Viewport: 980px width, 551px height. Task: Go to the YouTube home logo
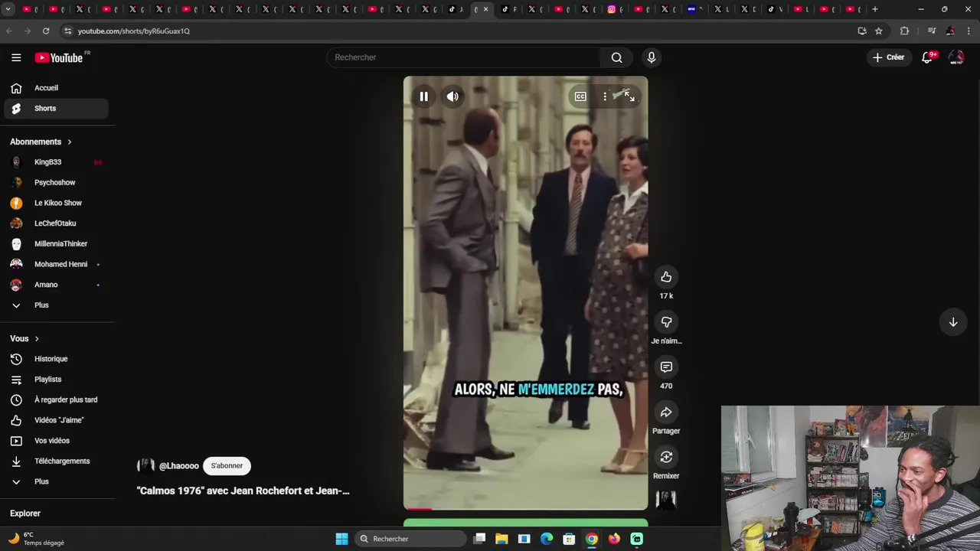(x=58, y=57)
